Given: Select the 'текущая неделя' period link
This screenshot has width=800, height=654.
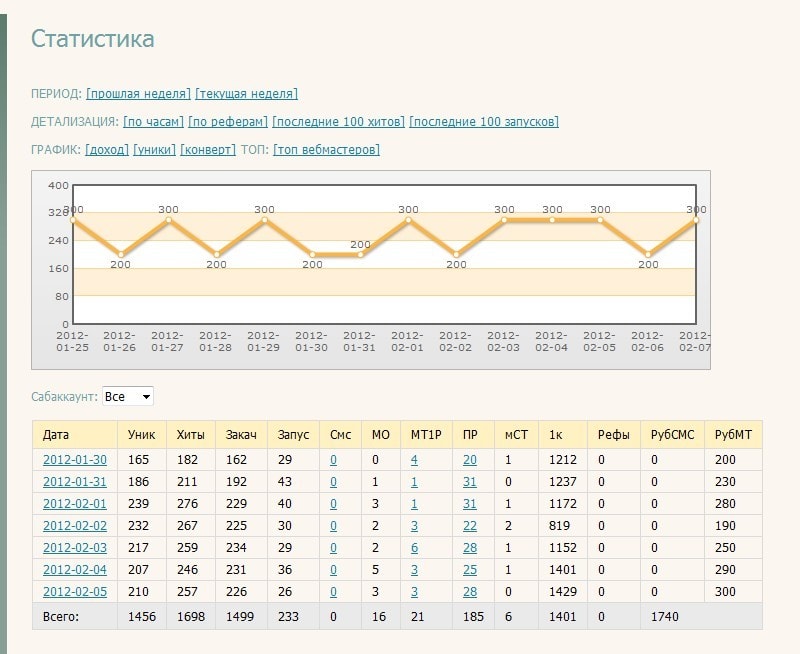Looking at the screenshot, I should [246, 94].
